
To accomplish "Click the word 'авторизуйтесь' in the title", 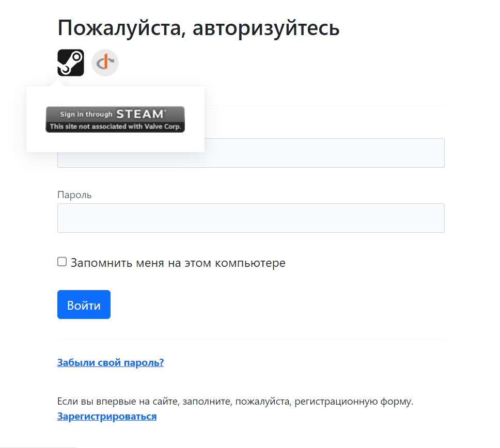I will 266,28.
